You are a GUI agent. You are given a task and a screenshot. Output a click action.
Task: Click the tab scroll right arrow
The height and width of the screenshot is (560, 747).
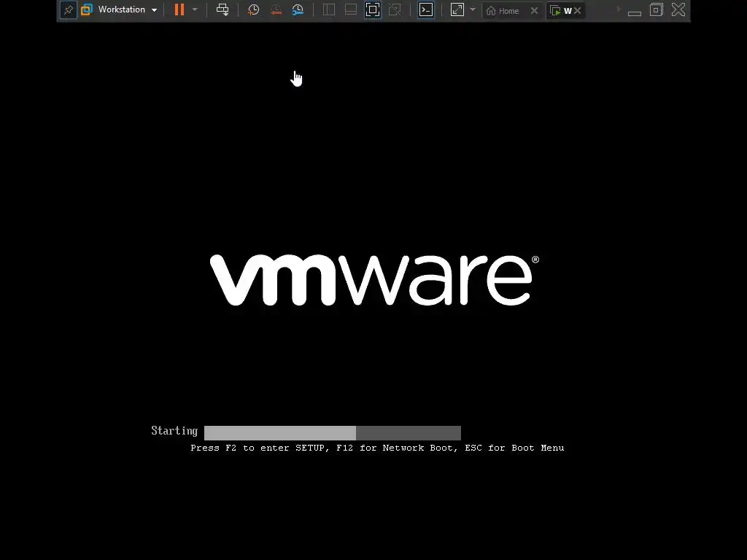click(619, 9)
